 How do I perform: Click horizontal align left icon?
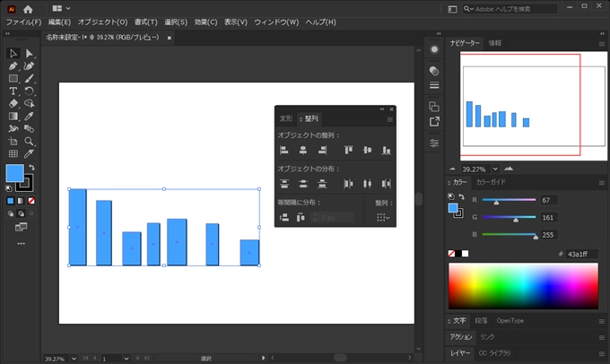click(x=284, y=150)
